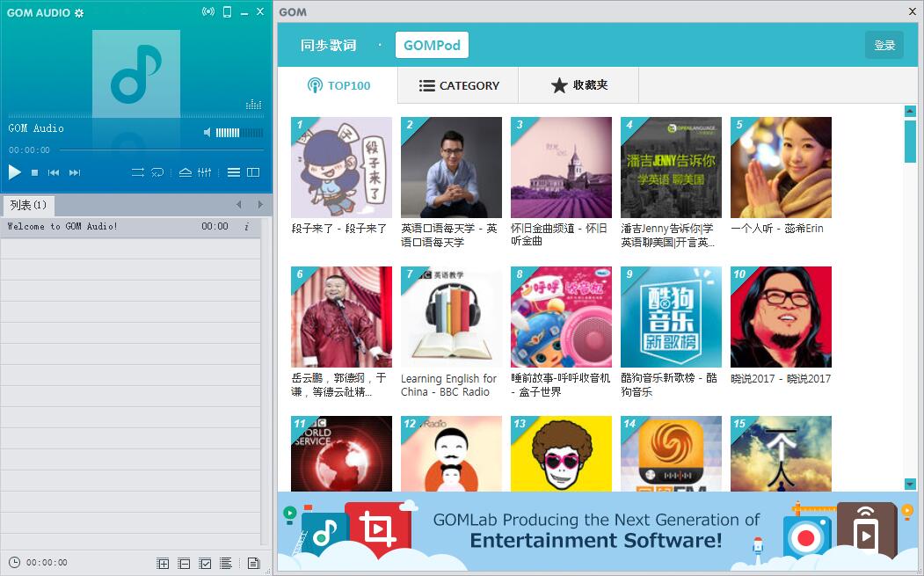Move playlist tabs left with the arrow
The width and height of the screenshot is (924, 576).
click(238, 205)
